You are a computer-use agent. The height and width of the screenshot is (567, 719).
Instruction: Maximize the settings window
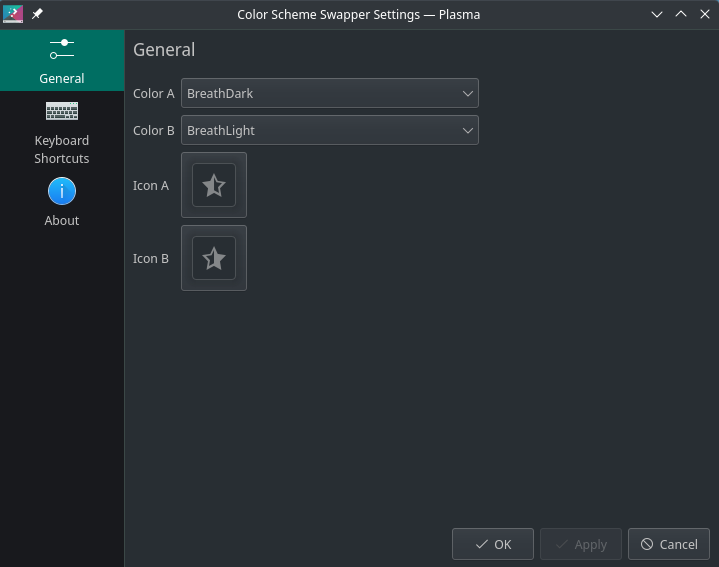681,14
